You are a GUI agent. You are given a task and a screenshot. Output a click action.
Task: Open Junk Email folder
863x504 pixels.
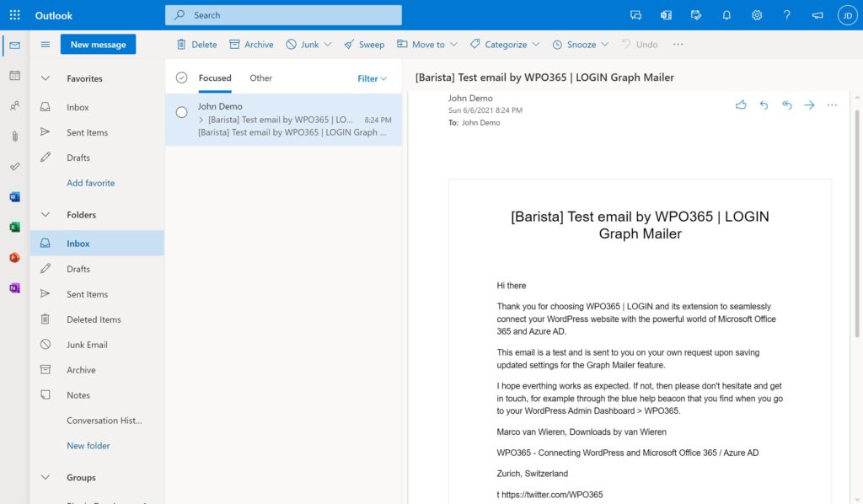98,345
